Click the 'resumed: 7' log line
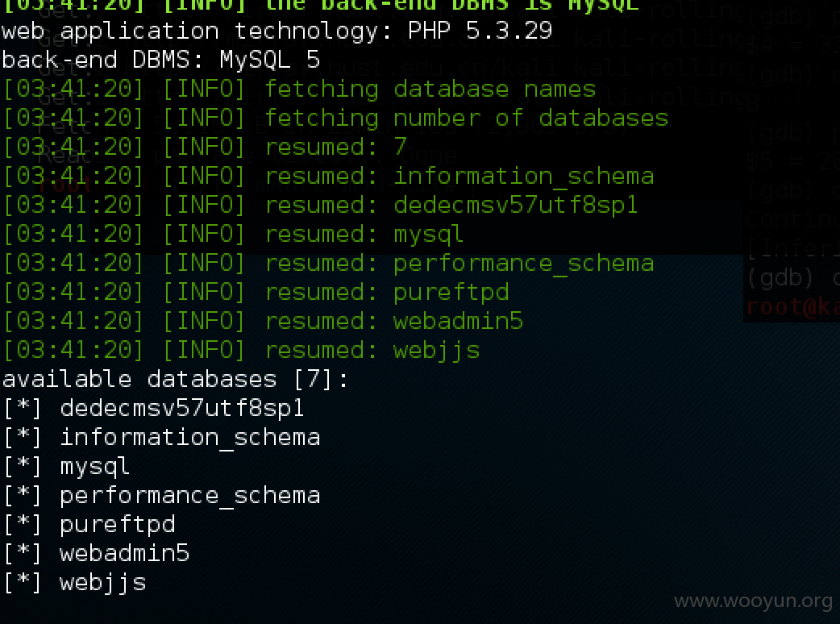The image size is (840, 624). point(206,148)
